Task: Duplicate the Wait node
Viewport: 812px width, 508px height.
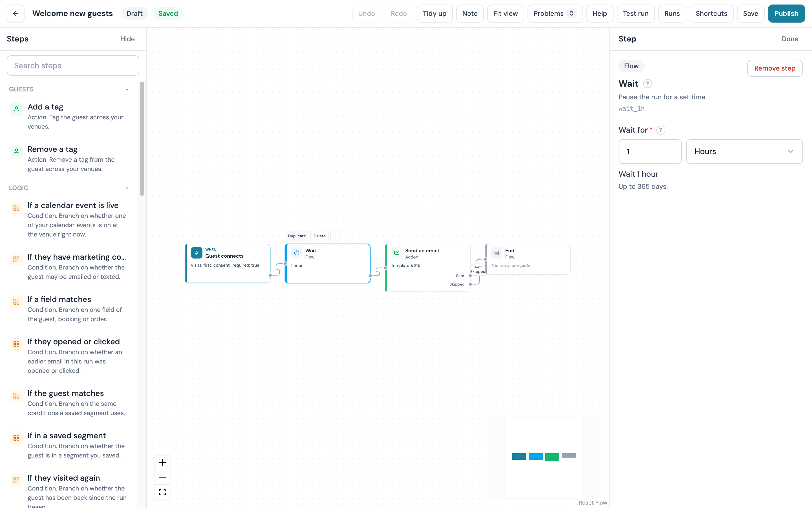Action: (297, 236)
